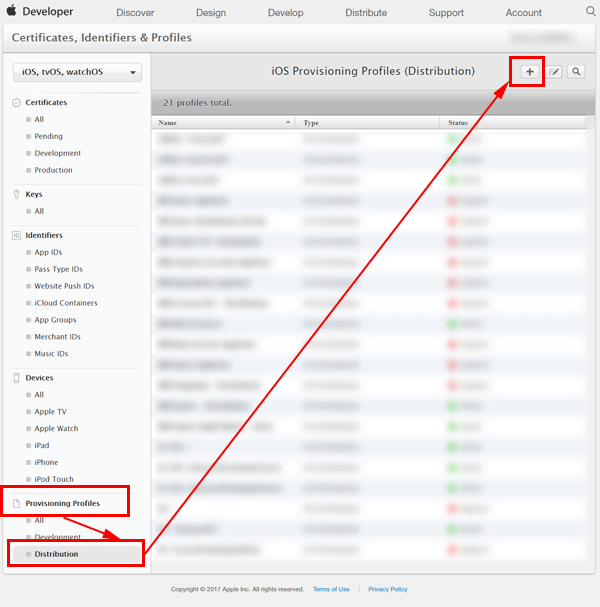600x607 pixels.
Task: Open the Account menu
Action: (524, 13)
